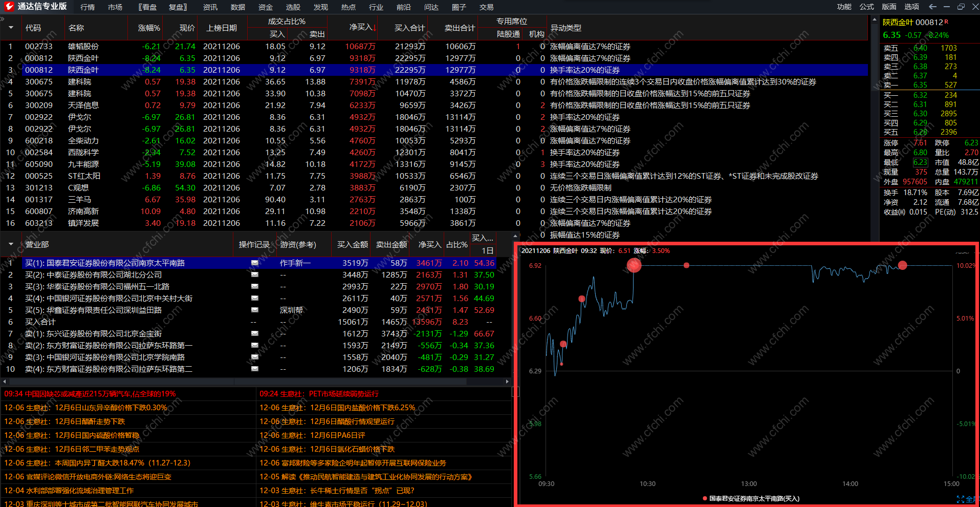Select the 雄韬股份 row in the stock list
Screen dimensions: 980x507
83,46
